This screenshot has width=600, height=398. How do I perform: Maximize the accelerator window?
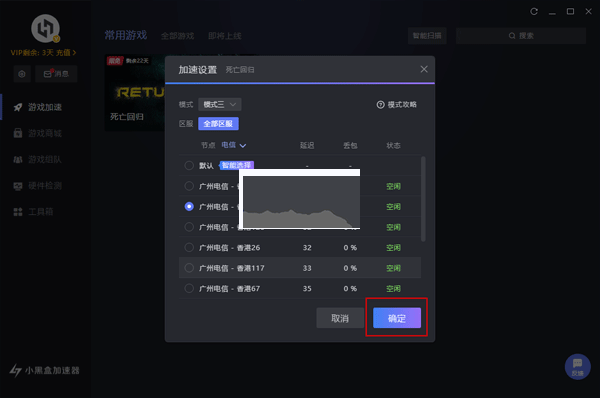pos(570,11)
